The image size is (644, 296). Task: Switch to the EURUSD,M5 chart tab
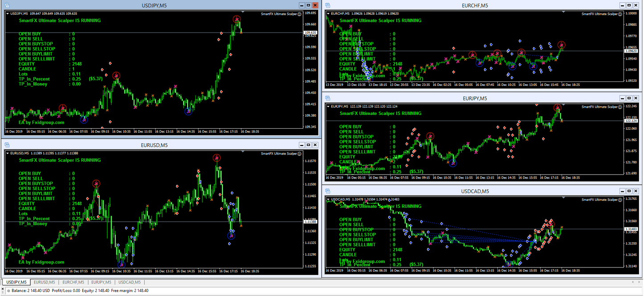click(44, 282)
